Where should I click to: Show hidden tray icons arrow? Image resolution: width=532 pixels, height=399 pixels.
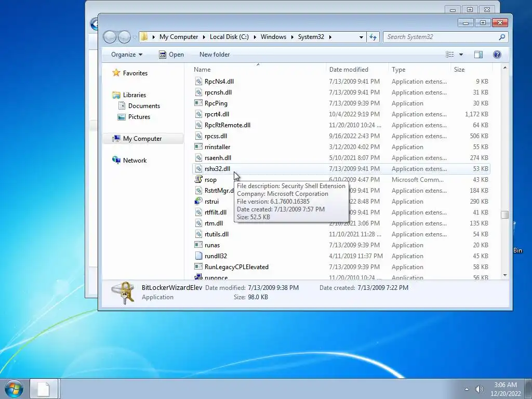467,389
